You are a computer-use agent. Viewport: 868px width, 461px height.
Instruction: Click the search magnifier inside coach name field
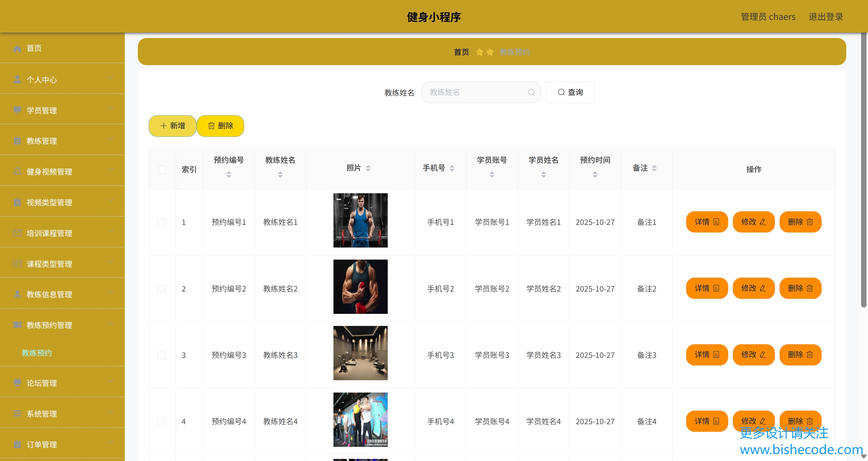click(531, 92)
